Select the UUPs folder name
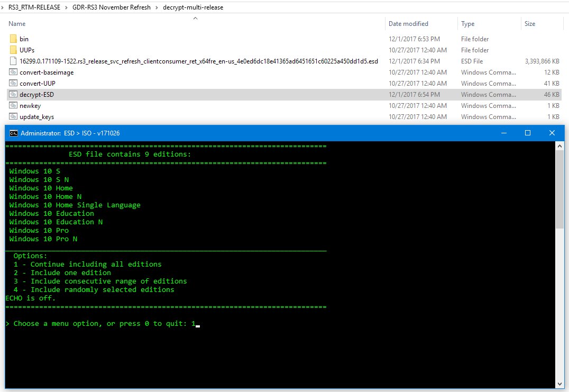Screen dimensions: 569x392 [x=27, y=50]
